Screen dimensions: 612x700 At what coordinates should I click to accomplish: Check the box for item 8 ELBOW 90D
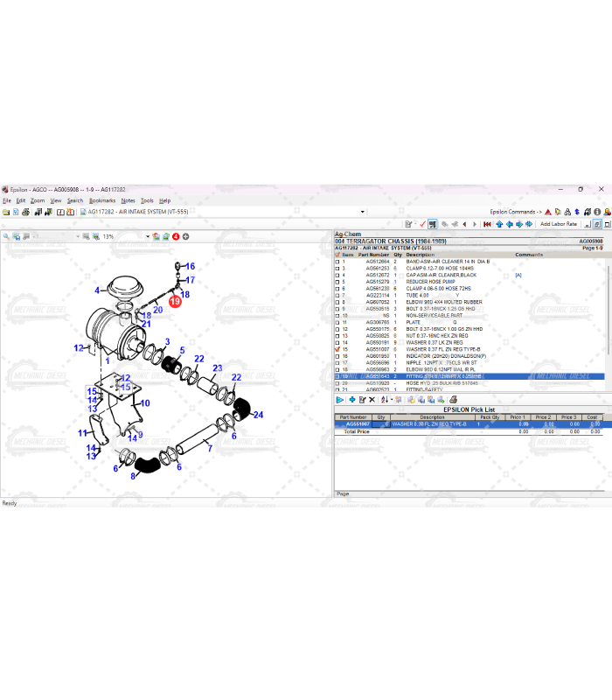337,302
